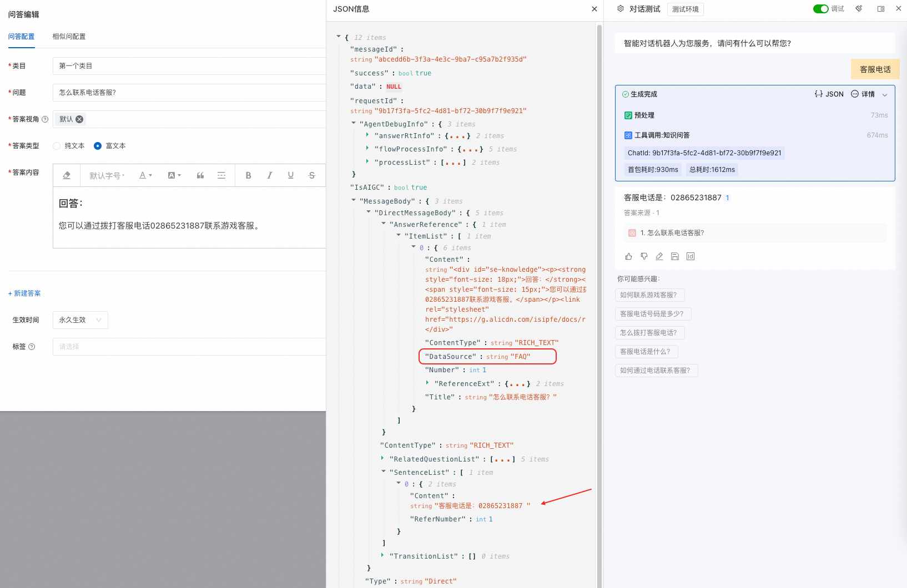Click the panel layout icon in header
The image size is (907, 588).
click(x=881, y=9)
